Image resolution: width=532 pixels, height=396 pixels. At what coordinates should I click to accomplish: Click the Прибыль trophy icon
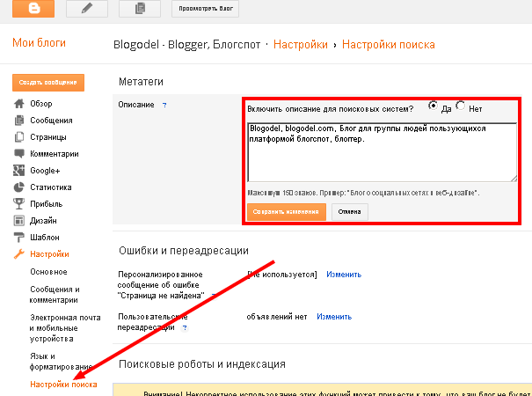[x=19, y=203]
